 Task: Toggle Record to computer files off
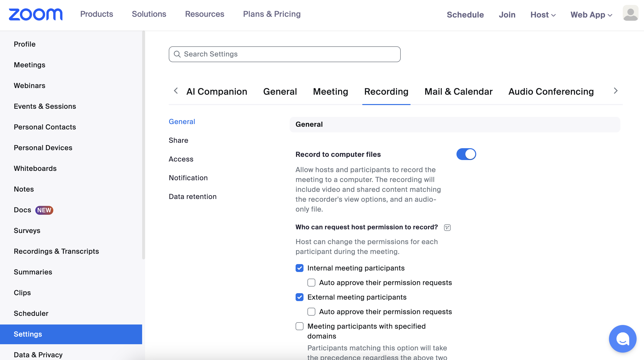(466, 154)
